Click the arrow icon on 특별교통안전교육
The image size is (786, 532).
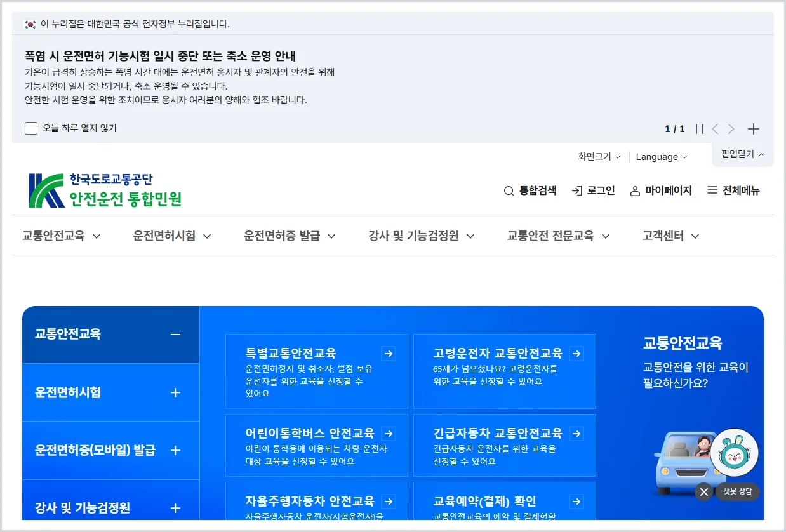coord(389,354)
